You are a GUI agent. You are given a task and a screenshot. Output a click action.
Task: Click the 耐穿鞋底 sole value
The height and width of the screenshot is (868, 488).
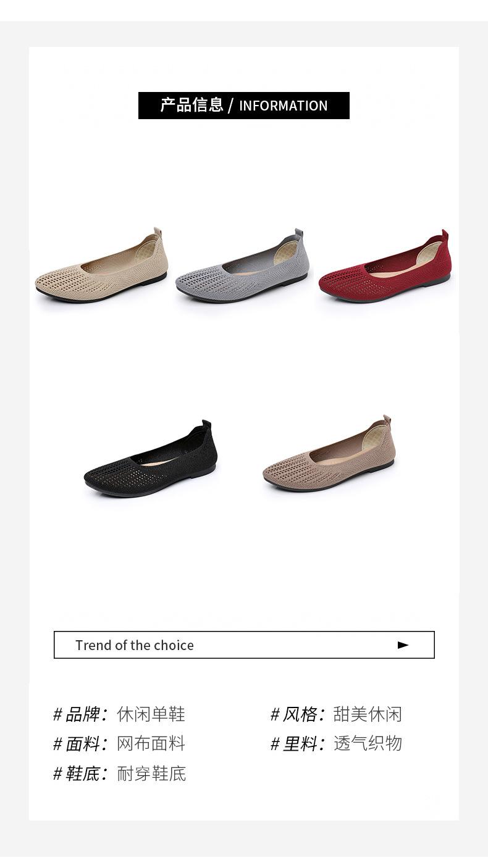(x=151, y=774)
